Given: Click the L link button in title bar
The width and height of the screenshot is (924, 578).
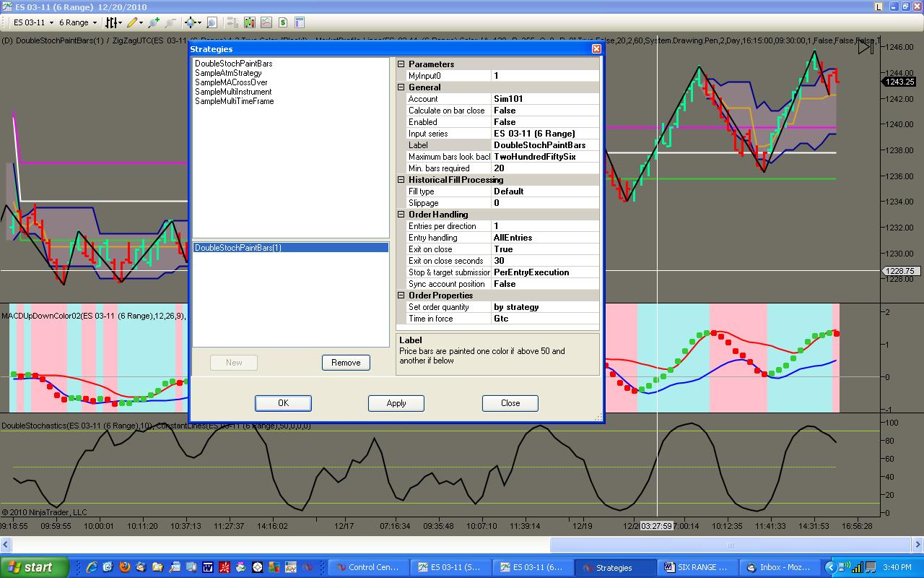Looking at the screenshot, I should pos(879,7).
